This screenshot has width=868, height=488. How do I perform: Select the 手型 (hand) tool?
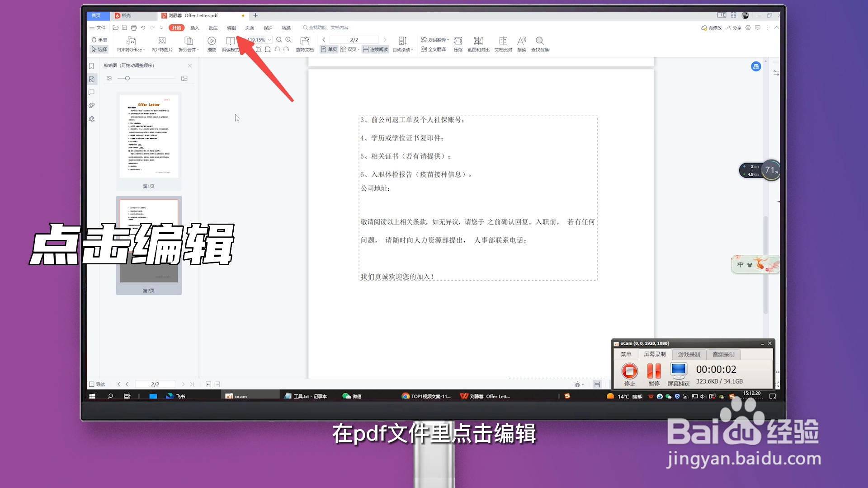click(99, 39)
